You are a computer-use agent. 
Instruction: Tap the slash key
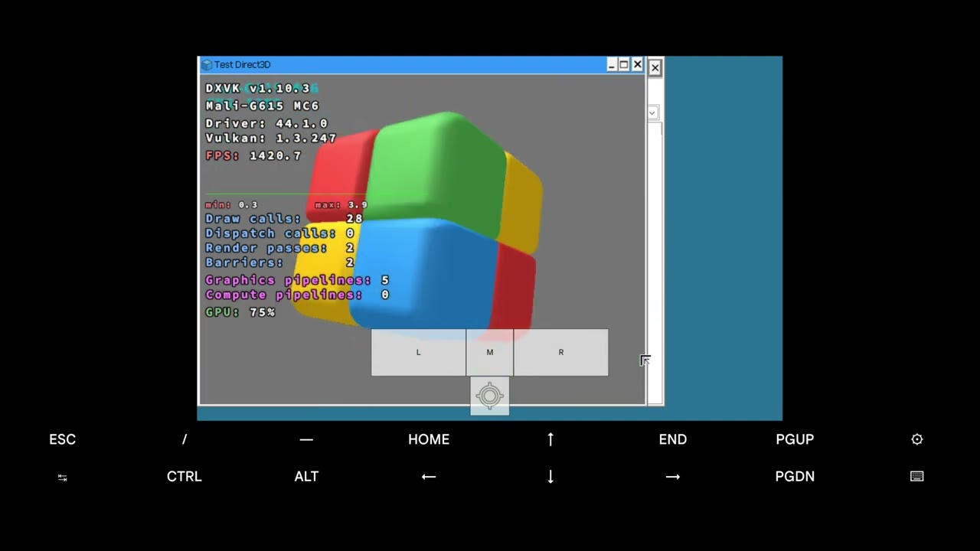[184, 439]
